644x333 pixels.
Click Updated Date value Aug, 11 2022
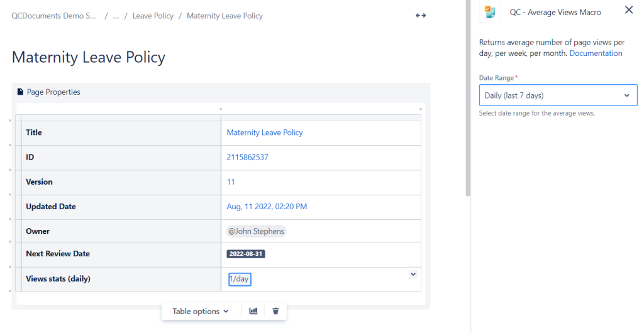(x=267, y=207)
